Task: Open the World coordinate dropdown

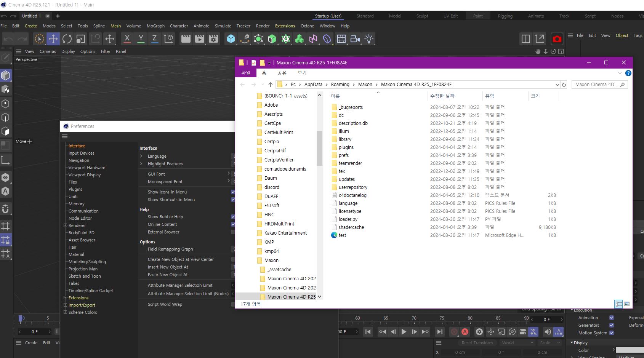Action: point(517,343)
